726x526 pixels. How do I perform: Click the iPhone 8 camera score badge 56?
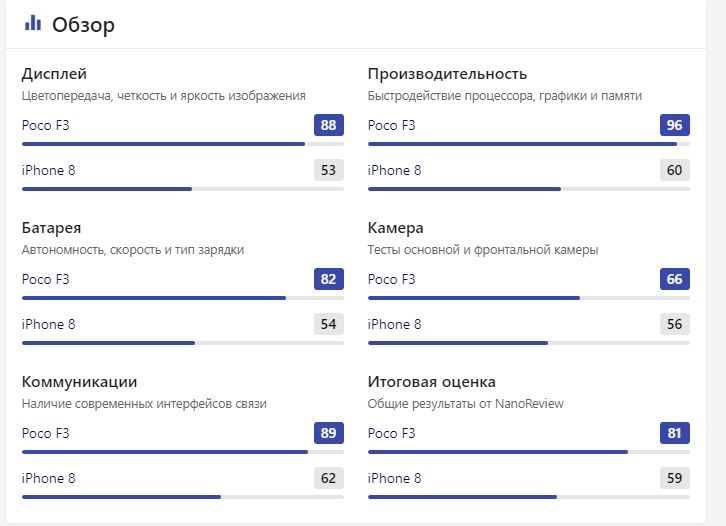[675, 324]
